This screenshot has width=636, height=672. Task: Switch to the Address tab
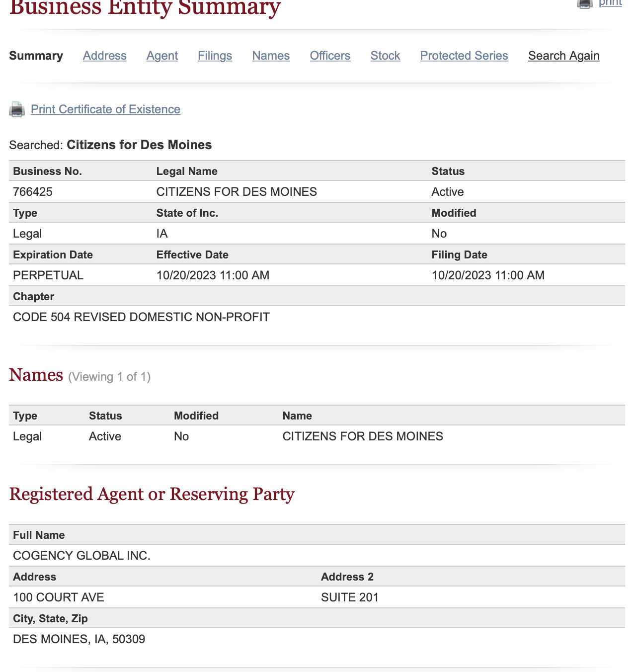[x=105, y=56]
